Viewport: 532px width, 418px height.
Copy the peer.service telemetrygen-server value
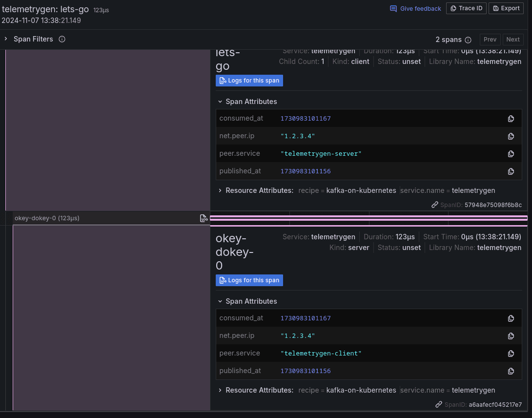click(x=511, y=154)
